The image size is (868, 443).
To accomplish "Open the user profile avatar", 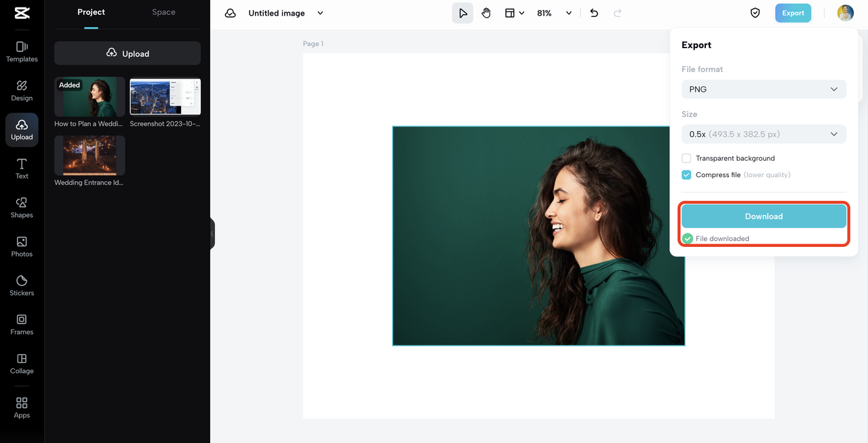I will tap(845, 13).
